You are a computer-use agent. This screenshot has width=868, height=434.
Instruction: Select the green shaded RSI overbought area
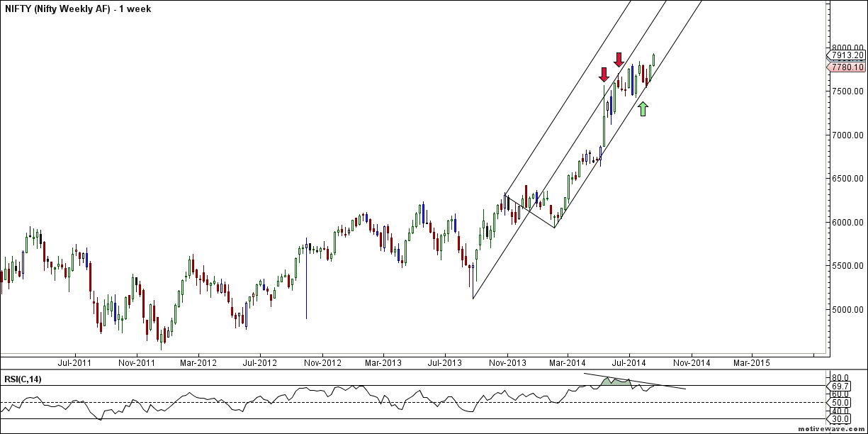[x=615, y=382]
